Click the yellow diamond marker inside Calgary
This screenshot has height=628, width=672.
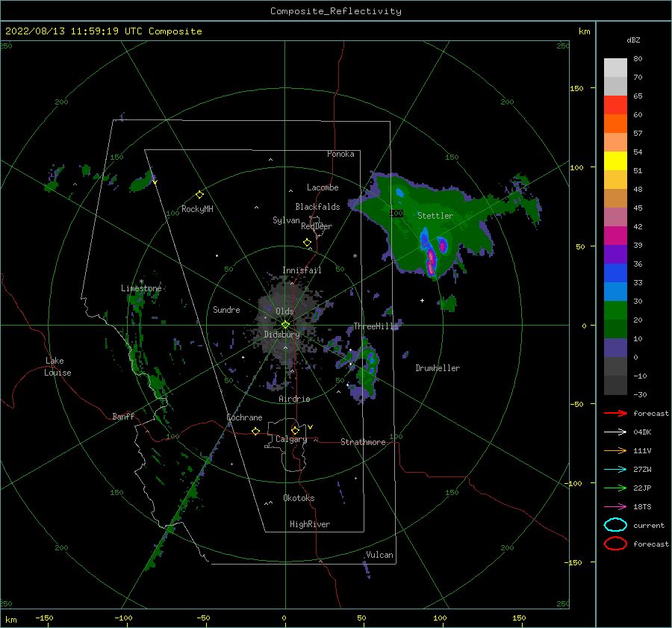pyautogui.click(x=295, y=430)
